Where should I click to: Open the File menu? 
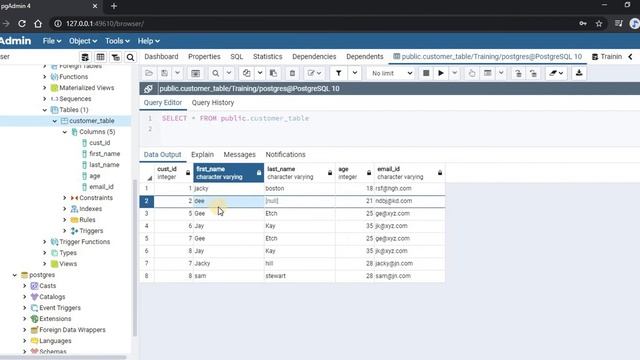tap(52, 41)
